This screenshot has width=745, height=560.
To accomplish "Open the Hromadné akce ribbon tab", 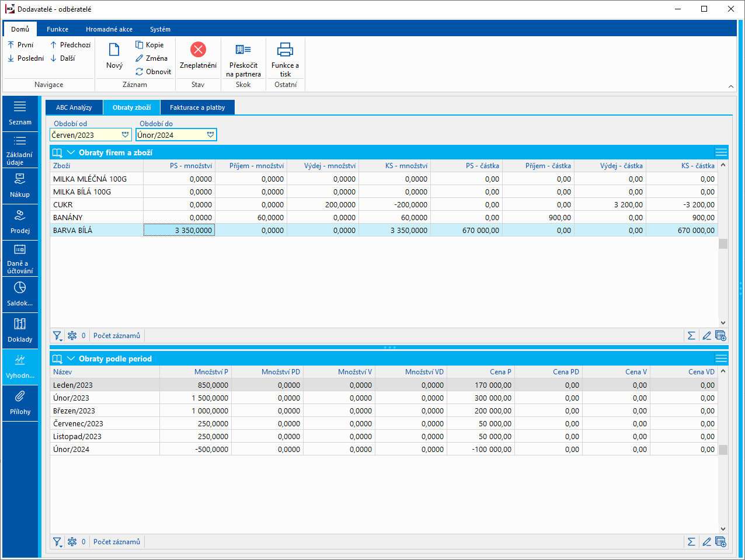I will pyautogui.click(x=109, y=29).
